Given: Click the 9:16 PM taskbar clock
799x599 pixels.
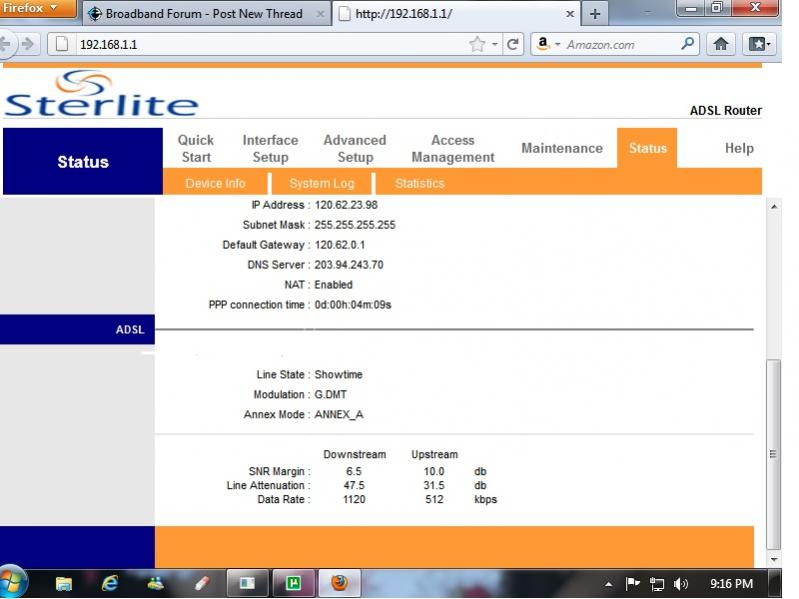Looking at the screenshot, I should click(x=731, y=584).
